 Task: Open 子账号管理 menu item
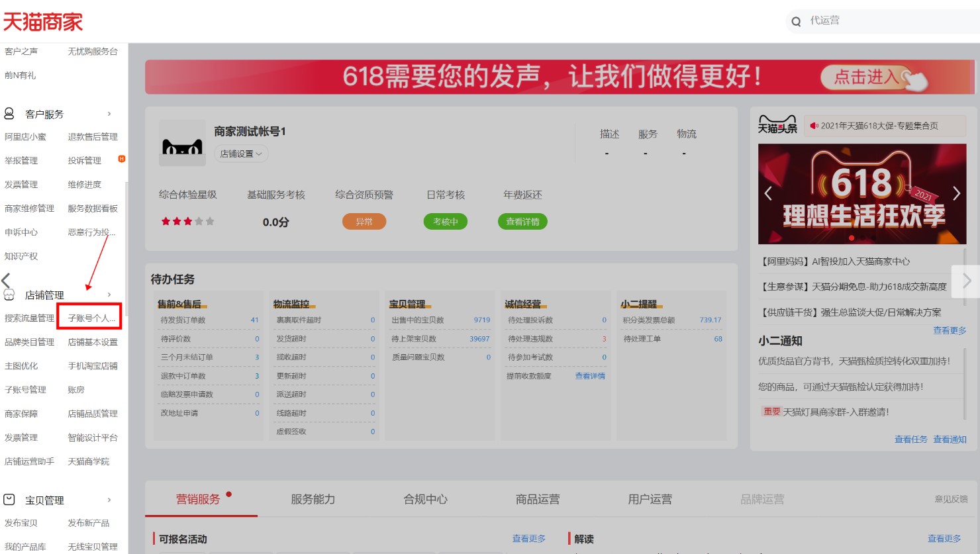pos(25,390)
